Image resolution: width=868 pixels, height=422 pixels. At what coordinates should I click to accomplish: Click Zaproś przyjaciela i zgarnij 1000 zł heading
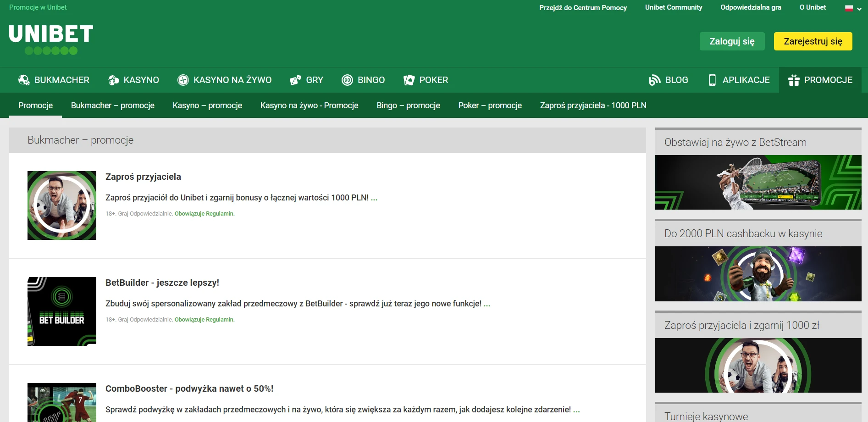pos(742,325)
